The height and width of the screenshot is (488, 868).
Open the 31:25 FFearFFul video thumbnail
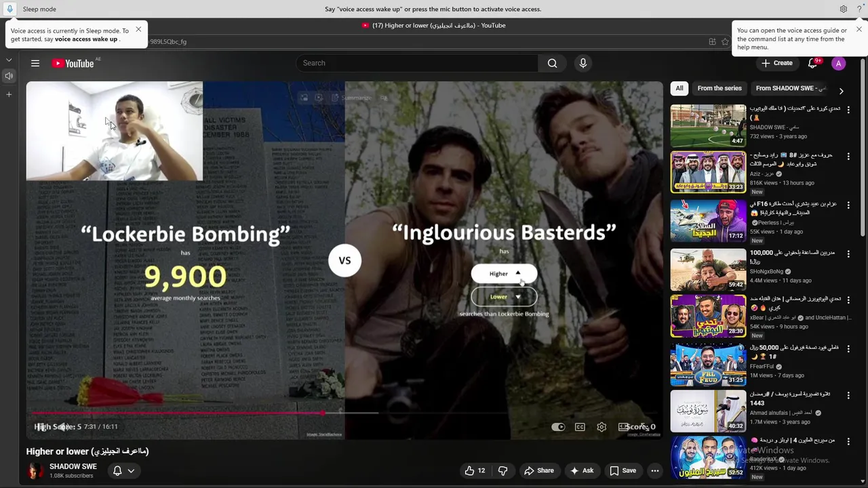click(708, 365)
